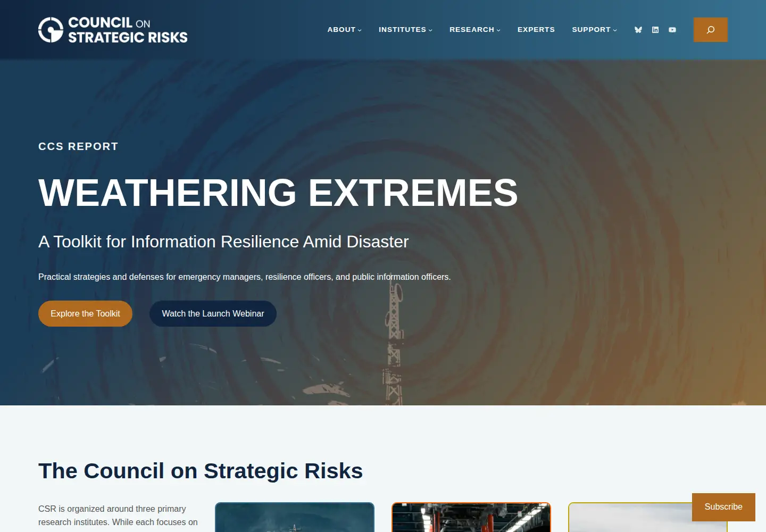Click 'The Council on Strategic Risks' heading
The image size is (766, 532).
201,471
